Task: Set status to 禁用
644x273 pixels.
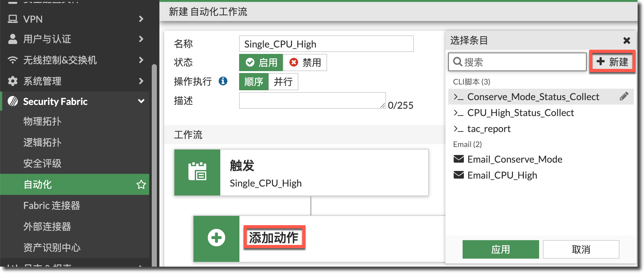Action: (x=305, y=63)
